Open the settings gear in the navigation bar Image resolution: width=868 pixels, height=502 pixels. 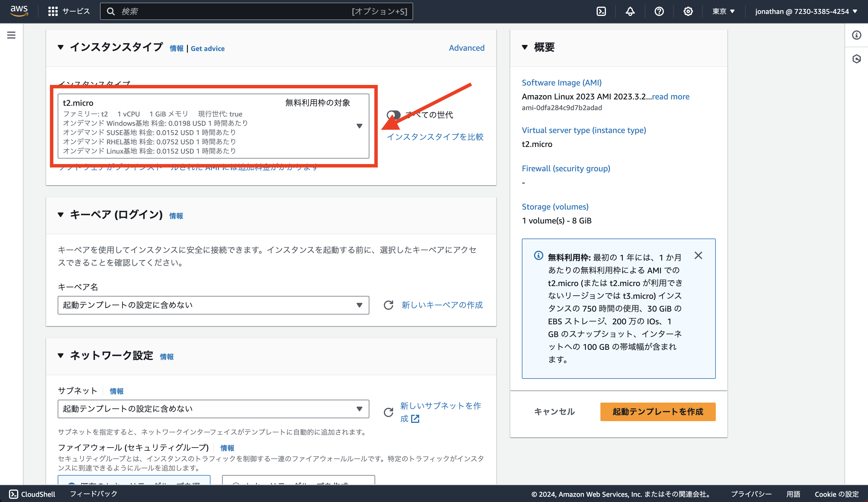[x=688, y=11]
